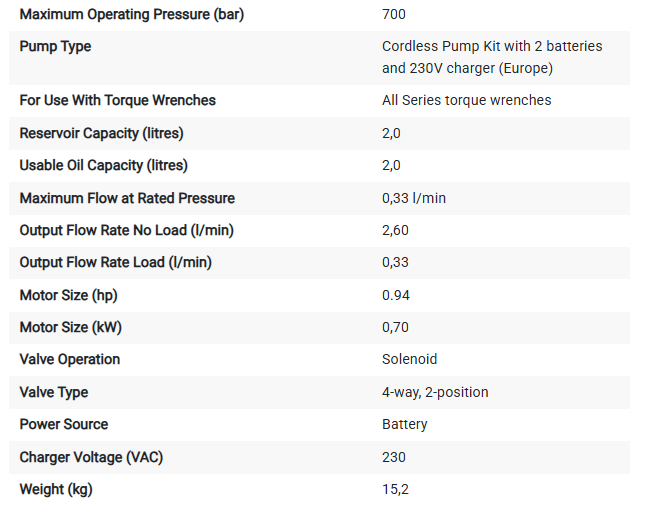Select the 0.94 motor size hp value

[x=396, y=295]
